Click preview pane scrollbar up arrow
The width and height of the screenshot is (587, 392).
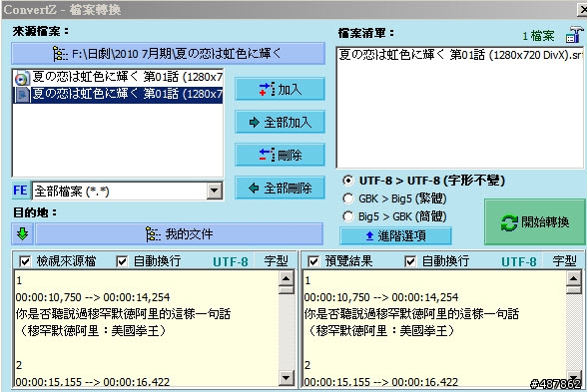coord(574,278)
